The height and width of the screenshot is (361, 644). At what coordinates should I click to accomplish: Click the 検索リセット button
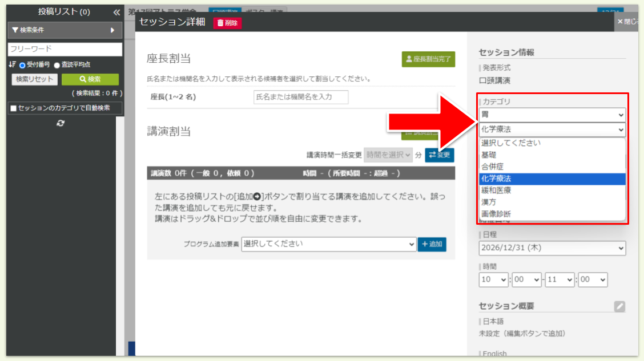coord(35,79)
